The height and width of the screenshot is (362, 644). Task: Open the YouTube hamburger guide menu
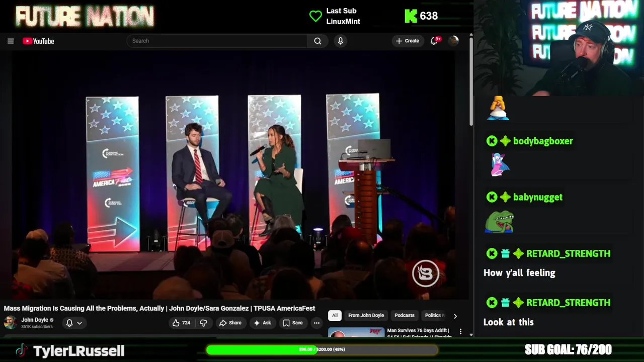tap(11, 41)
